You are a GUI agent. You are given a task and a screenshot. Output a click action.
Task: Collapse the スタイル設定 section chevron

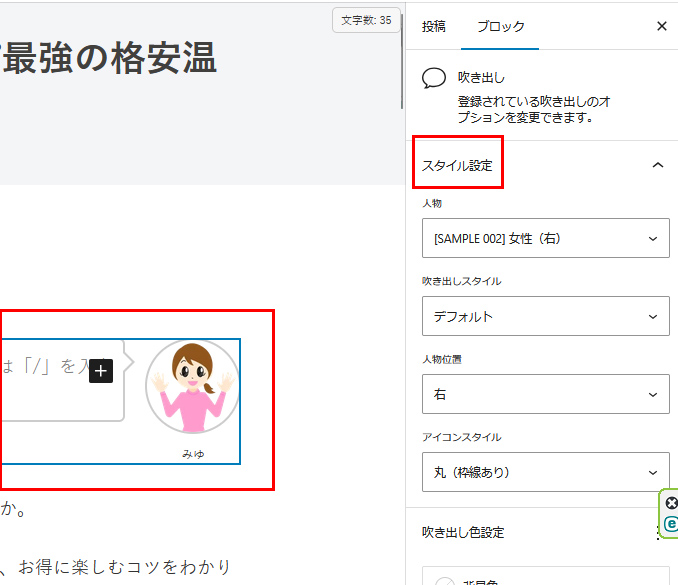pyautogui.click(x=657, y=165)
